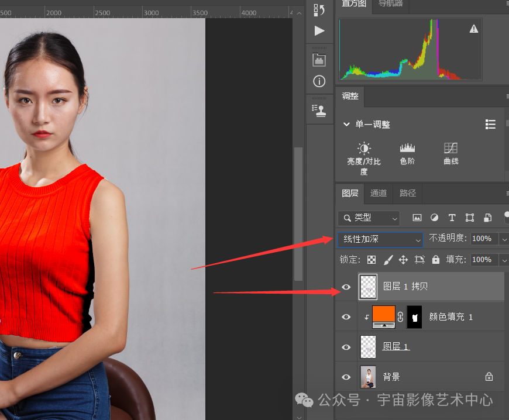The width and height of the screenshot is (509, 420).
Task: Click the histogram cache warning triangle
Action: [x=474, y=29]
